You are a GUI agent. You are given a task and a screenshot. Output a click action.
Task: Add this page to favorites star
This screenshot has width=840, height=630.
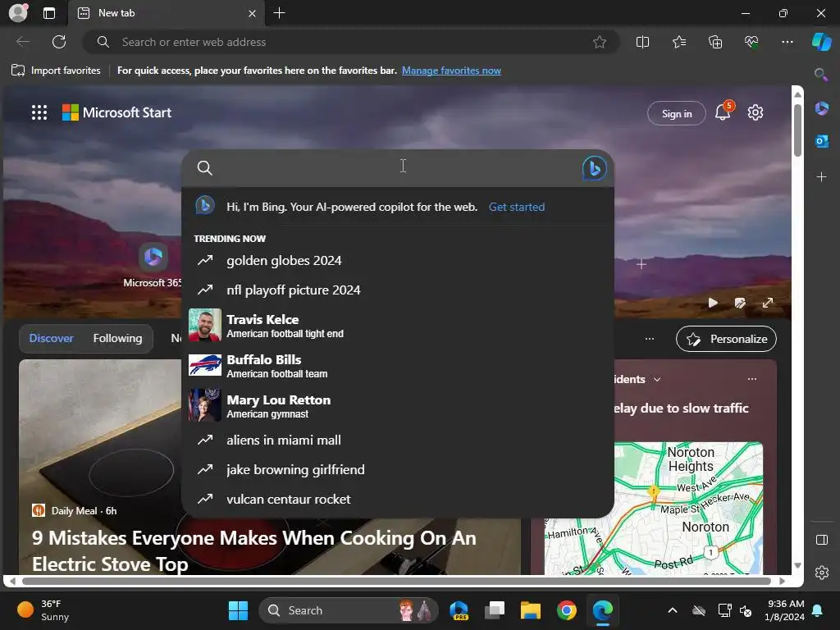(x=600, y=42)
